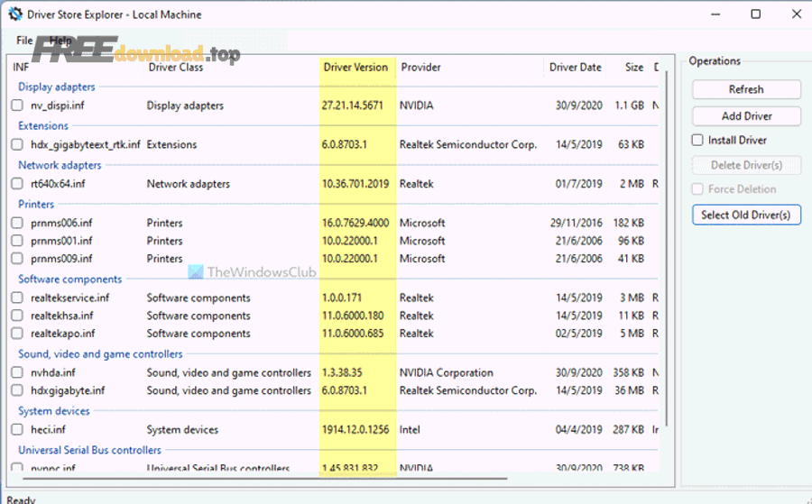
Task: Check the hdx_gigabyteext_rtk.inf driver checkbox
Action: 17,144
